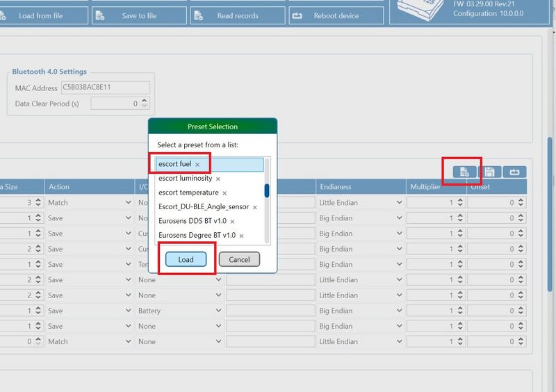Cancel the Preset Selection dialog
This screenshot has height=392, width=556.
(x=239, y=259)
